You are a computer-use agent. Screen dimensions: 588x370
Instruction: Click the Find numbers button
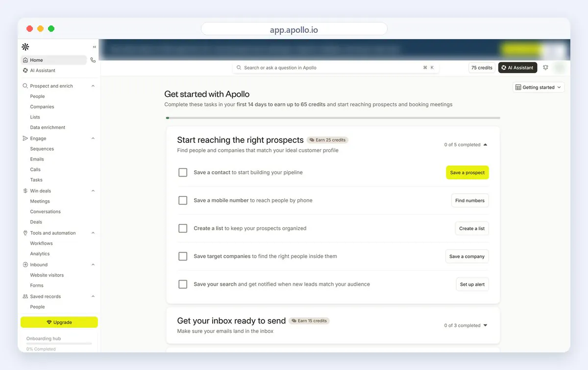click(x=470, y=200)
